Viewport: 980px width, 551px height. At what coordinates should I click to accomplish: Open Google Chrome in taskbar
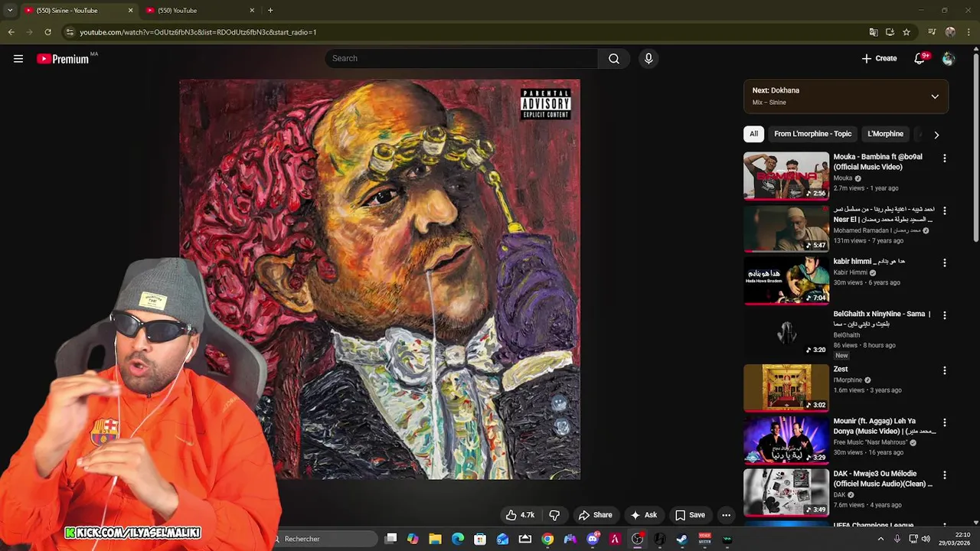click(547, 539)
